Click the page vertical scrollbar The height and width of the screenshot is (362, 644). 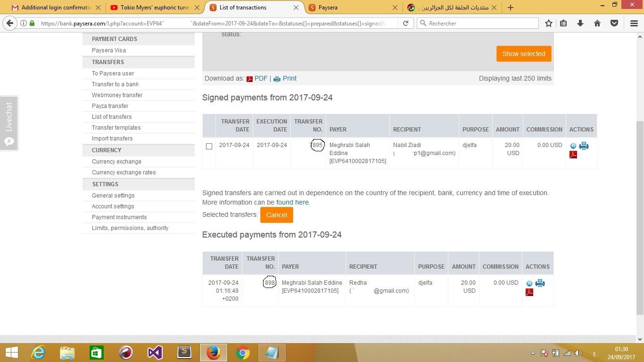coord(640,217)
